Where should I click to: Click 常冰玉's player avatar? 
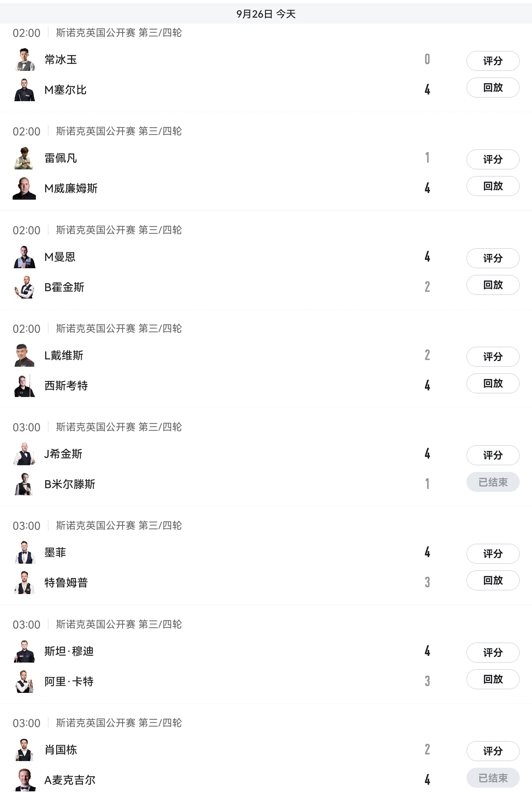tap(24, 60)
